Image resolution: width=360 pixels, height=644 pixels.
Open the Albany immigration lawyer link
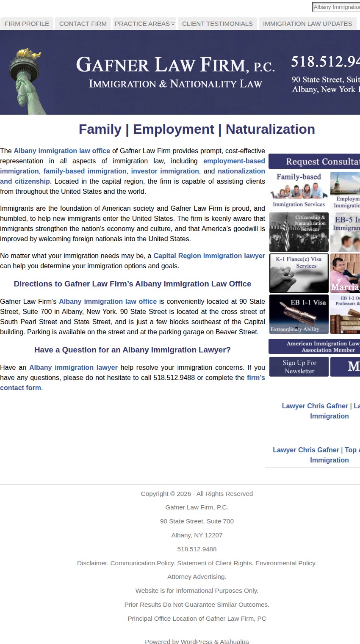(x=73, y=367)
